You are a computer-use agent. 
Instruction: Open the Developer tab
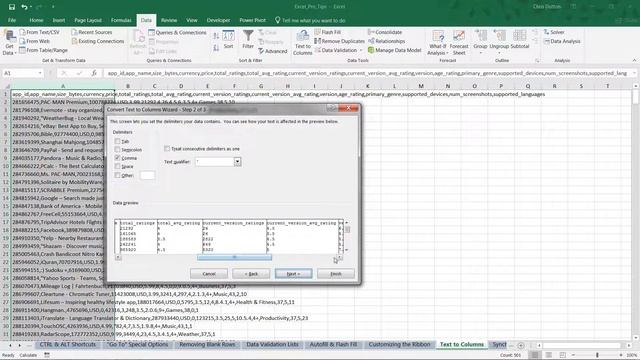[218, 20]
